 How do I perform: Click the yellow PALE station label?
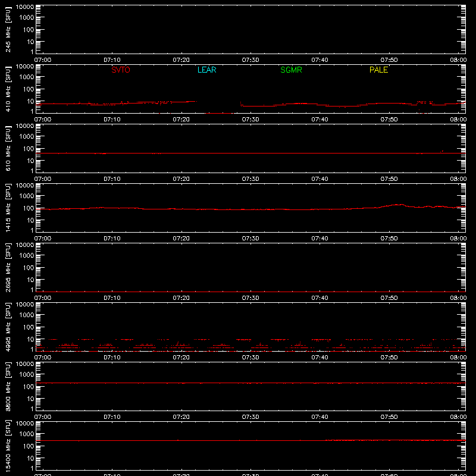[378, 70]
